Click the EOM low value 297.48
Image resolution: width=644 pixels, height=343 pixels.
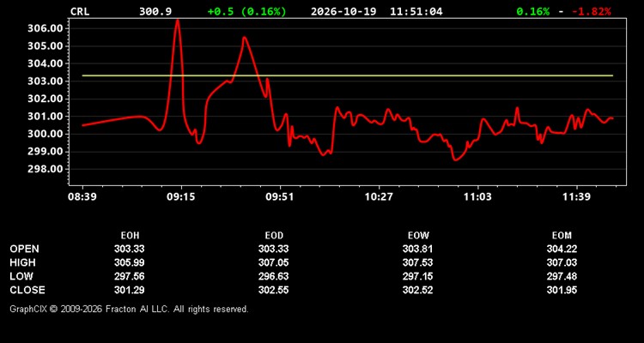tap(562, 276)
